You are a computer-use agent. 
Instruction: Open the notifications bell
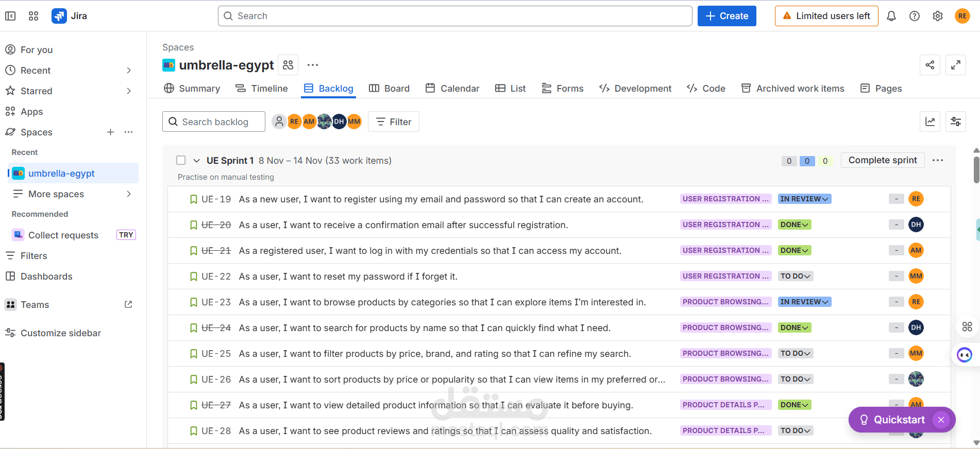[x=891, y=16]
